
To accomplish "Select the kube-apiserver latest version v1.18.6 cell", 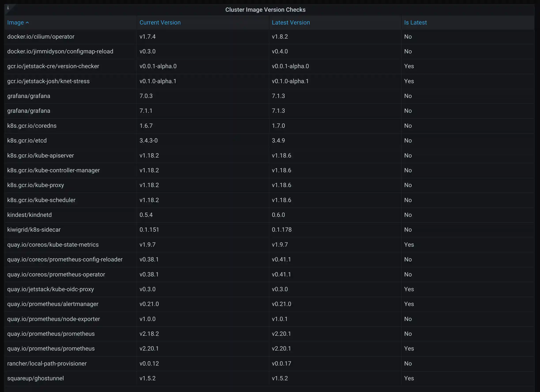I will click(281, 156).
